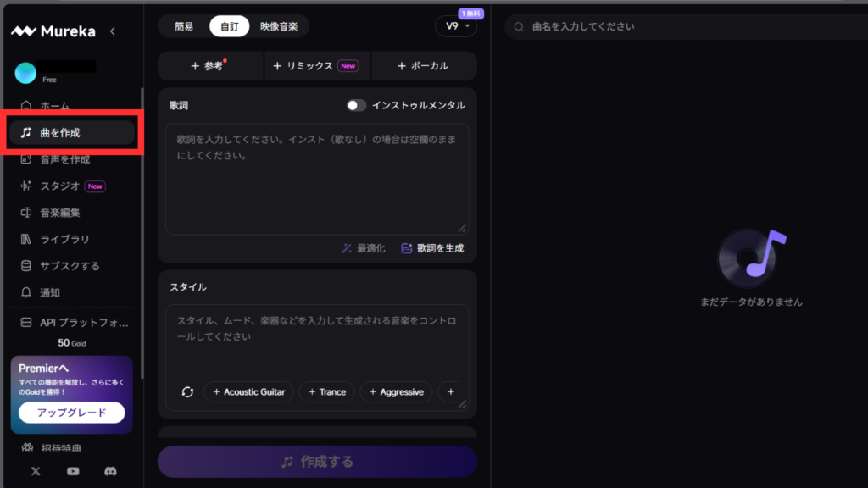Open the V9 model version dropdown
868x488 pixels.
tap(457, 26)
